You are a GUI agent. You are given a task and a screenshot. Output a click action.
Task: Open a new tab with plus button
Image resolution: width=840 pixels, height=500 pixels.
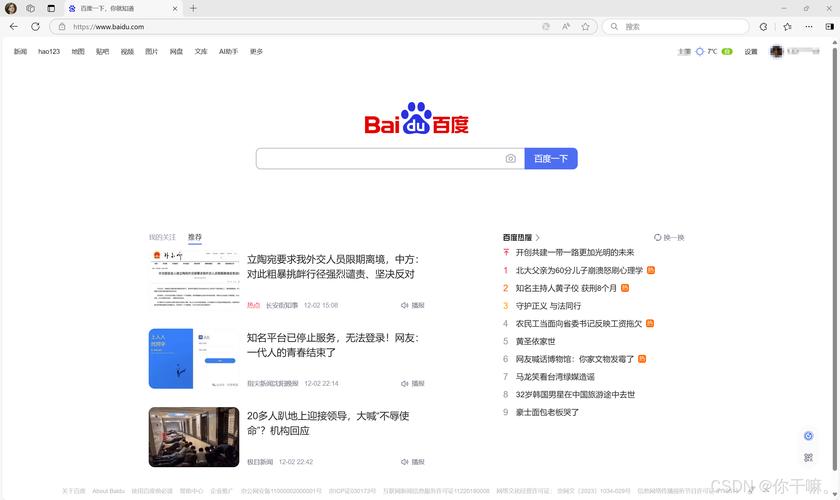(193, 9)
